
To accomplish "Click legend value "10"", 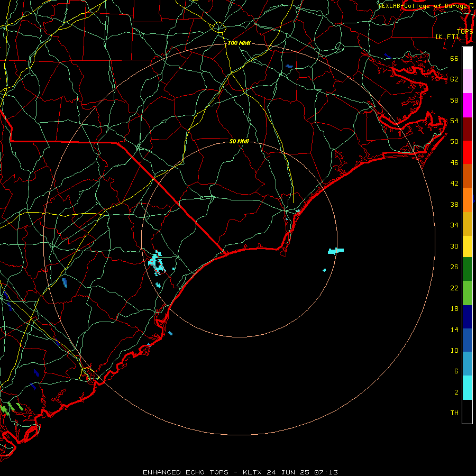I will pyautogui.click(x=454, y=351).
